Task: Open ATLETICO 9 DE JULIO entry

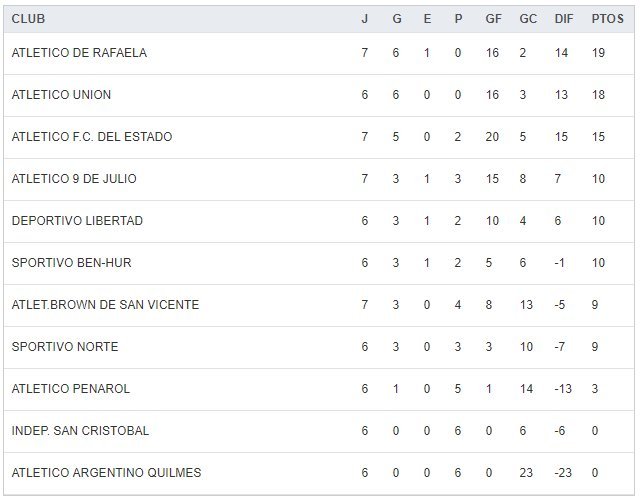Action: click(74, 179)
